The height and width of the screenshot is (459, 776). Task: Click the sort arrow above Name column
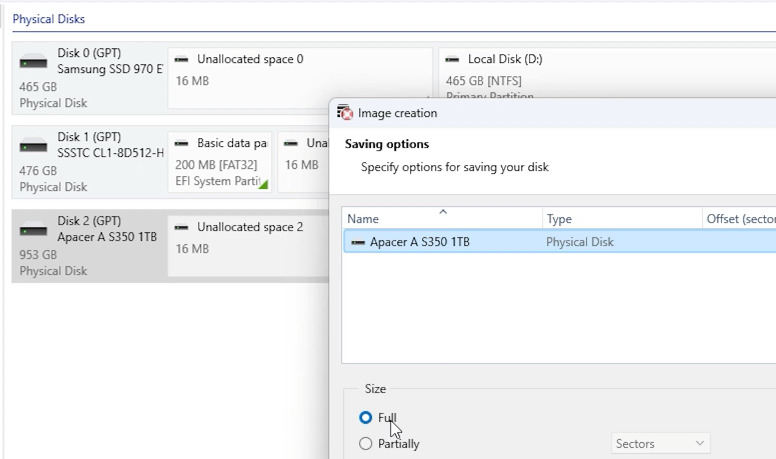(x=443, y=211)
